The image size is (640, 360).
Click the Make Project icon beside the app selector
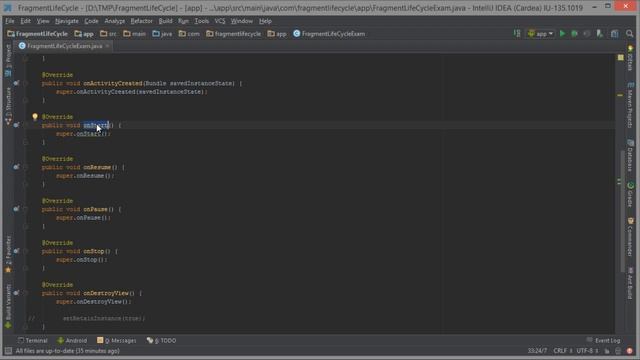[x=517, y=34]
